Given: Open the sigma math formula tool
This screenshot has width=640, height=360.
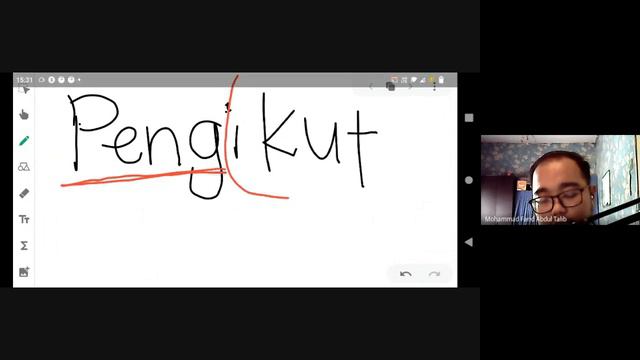Looking at the screenshot, I should point(24,246).
